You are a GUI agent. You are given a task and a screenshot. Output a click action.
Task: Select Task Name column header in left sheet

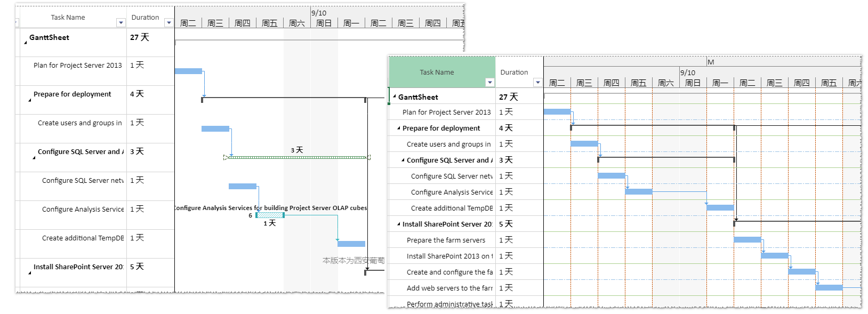(x=68, y=17)
